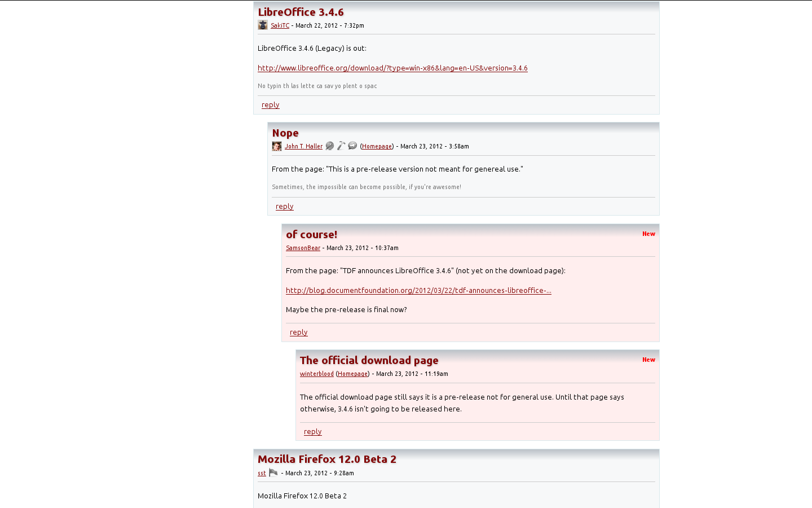The height and width of the screenshot is (508, 812).
Task: Open John T. Haller's profile link
Action: click(x=303, y=146)
